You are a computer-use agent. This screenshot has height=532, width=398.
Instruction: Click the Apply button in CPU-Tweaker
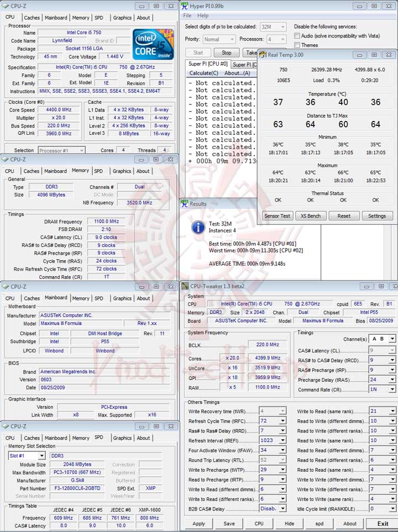pyautogui.click(x=198, y=524)
